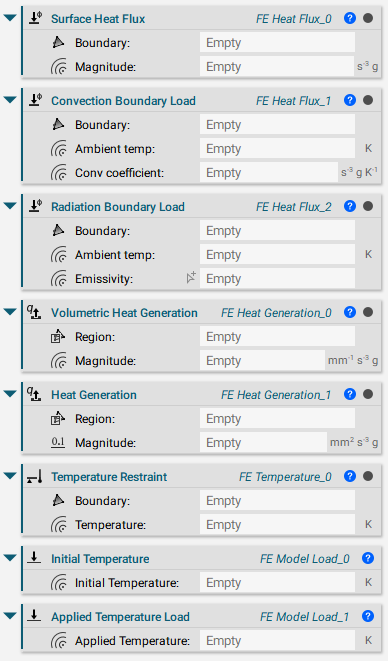Click Magnitude sensor icon in Surface Heat Flux
This screenshot has width=388, height=661.
coord(59,67)
